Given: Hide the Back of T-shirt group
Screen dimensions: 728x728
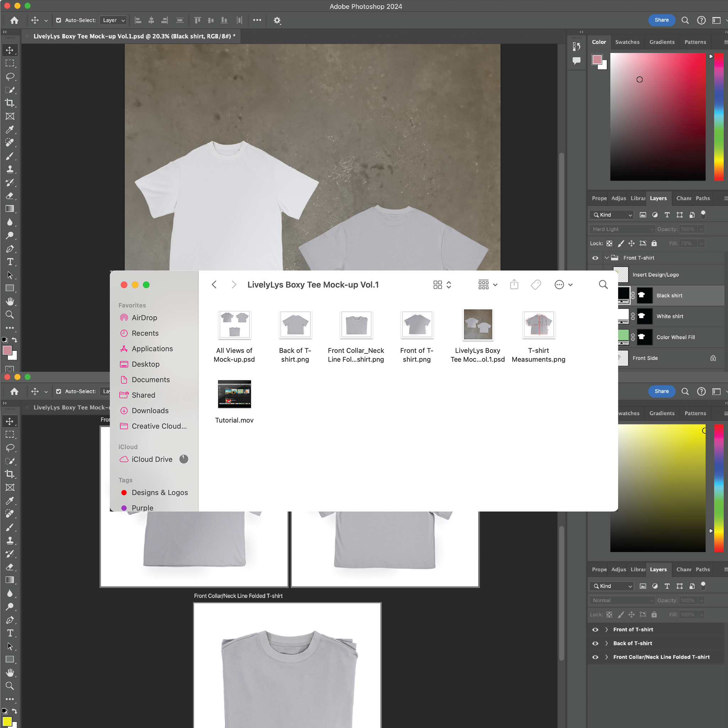Looking at the screenshot, I should pos(595,643).
